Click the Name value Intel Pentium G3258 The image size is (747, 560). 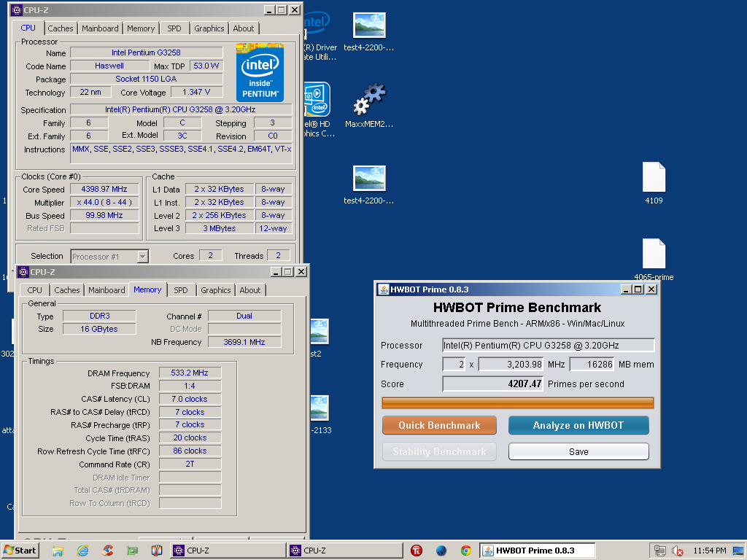(146, 52)
